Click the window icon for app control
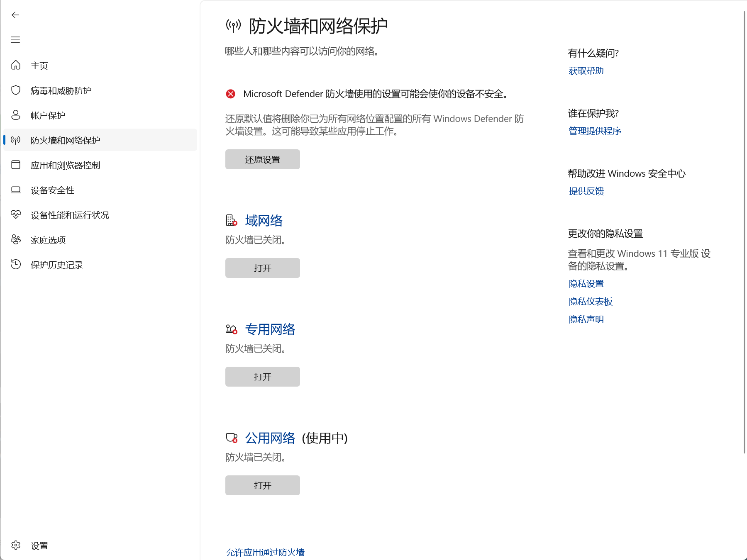The width and height of the screenshot is (747, 560). (x=16, y=165)
